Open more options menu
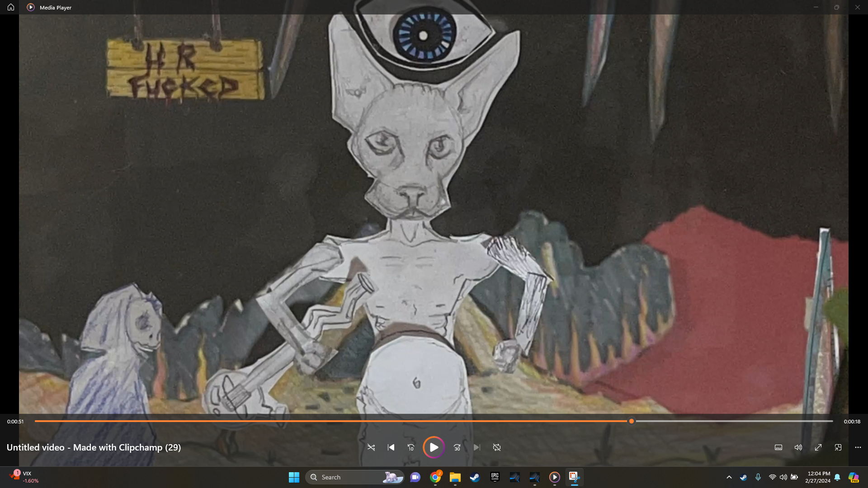The image size is (868, 488). [858, 447]
